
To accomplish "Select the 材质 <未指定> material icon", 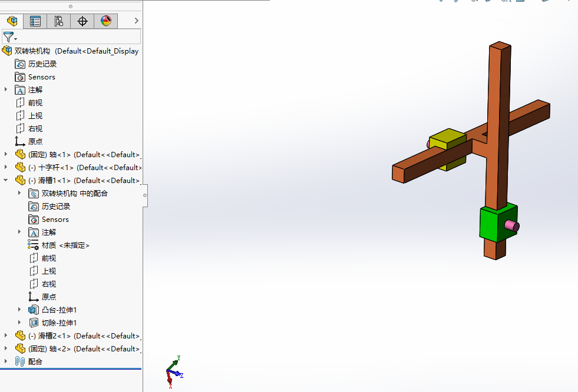I will (x=33, y=245).
